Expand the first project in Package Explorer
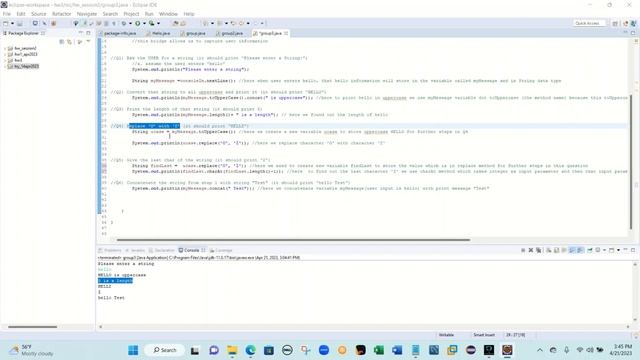Image resolution: width=640 pixels, height=360 pixels. tap(5, 48)
